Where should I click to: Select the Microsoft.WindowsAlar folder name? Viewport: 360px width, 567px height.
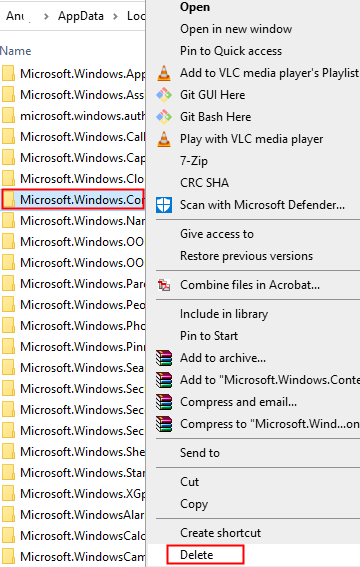82,515
